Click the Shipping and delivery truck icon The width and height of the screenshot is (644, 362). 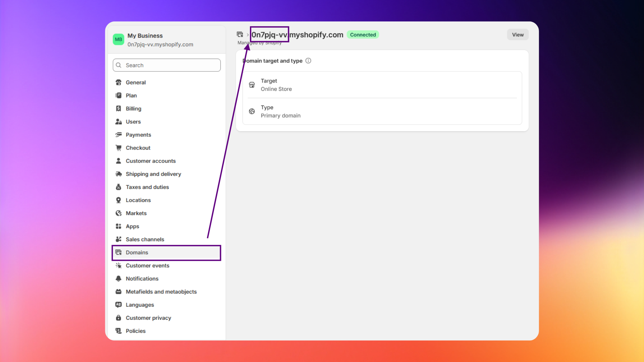(x=118, y=174)
